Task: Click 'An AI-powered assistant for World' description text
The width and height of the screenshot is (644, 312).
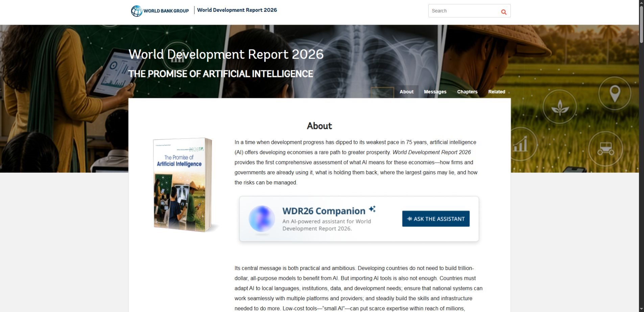Action: 327,221
